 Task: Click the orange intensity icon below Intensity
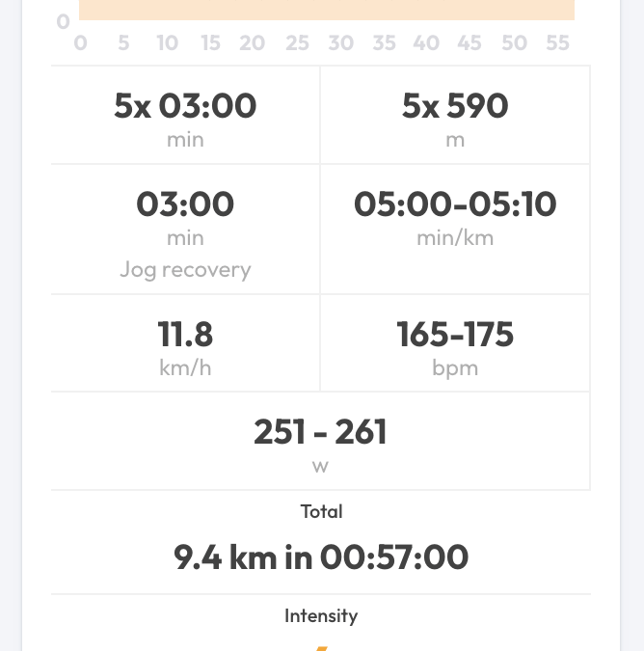point(321,646)
